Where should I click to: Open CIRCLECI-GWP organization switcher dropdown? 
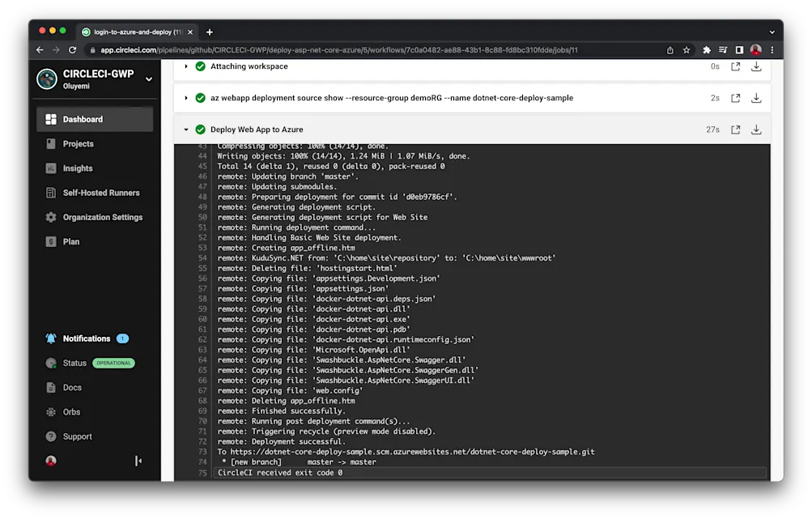149,79
